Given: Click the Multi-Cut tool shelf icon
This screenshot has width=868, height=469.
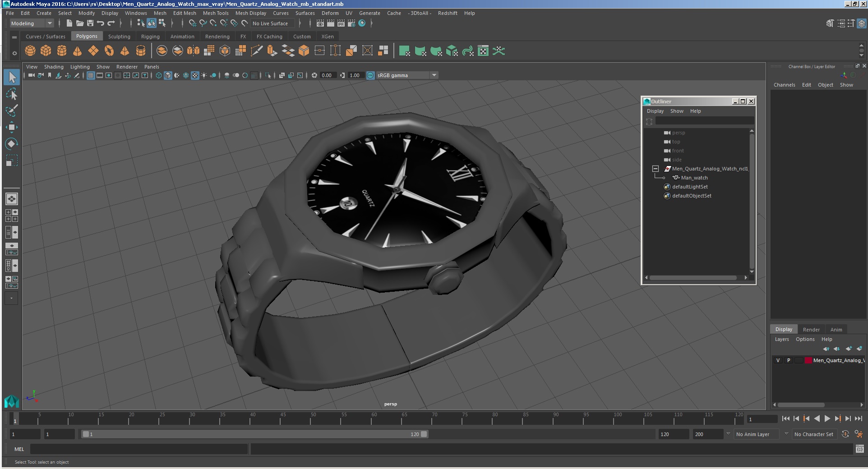Looking at the screenshot, I should click(x=256, y=51).
